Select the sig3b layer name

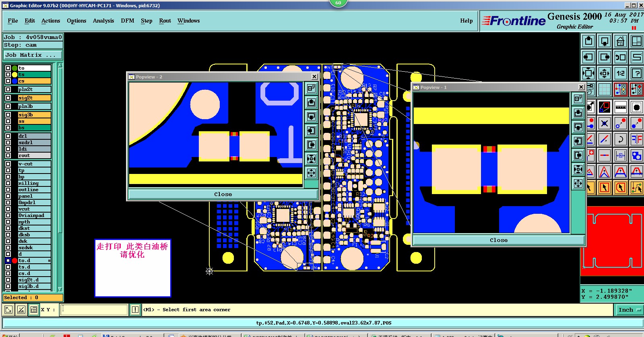[35, 115]
